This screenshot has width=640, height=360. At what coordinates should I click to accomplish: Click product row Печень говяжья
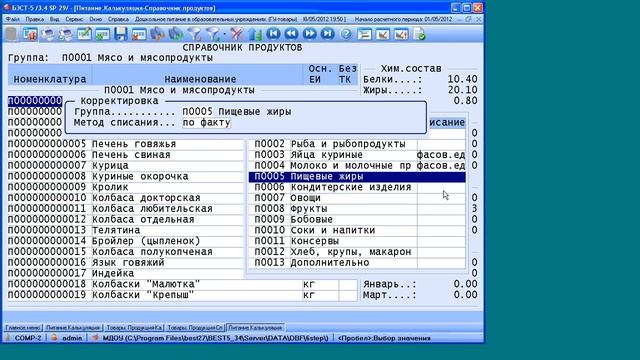click(x=125, y=144)
